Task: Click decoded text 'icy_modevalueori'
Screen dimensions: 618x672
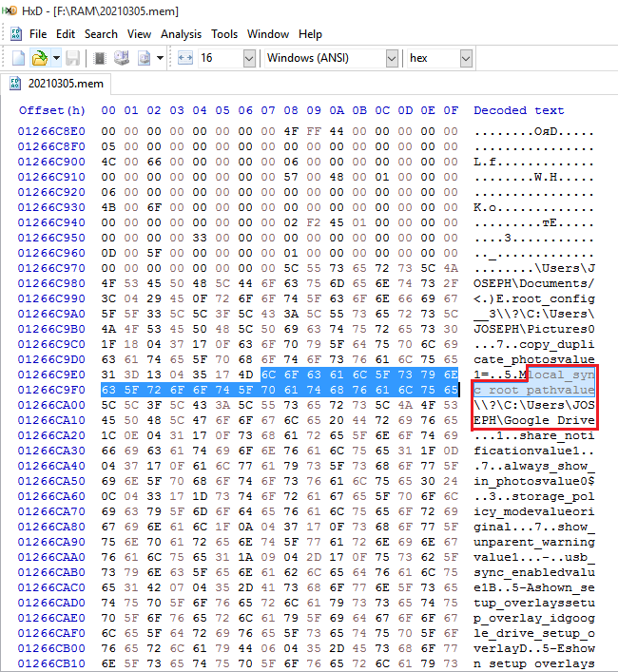Action: [534, 511]
